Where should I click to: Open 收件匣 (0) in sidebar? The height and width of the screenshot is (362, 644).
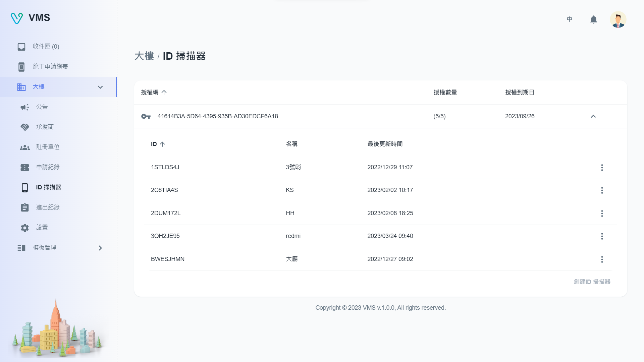point(46,47)
